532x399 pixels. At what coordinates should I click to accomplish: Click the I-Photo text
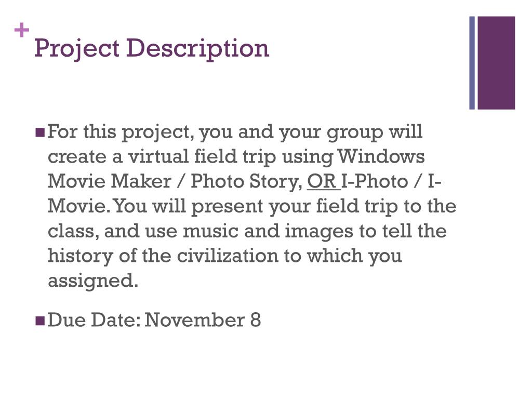point(375,181)
